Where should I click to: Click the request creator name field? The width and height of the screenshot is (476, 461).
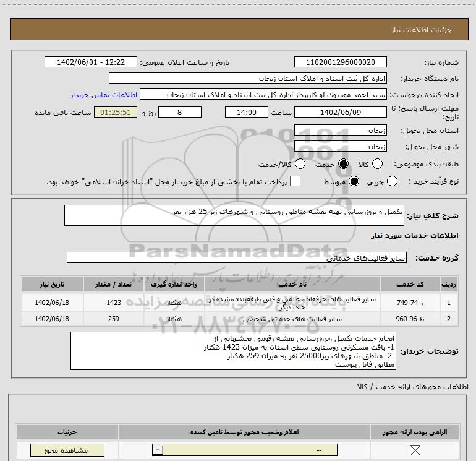point(263,95)
